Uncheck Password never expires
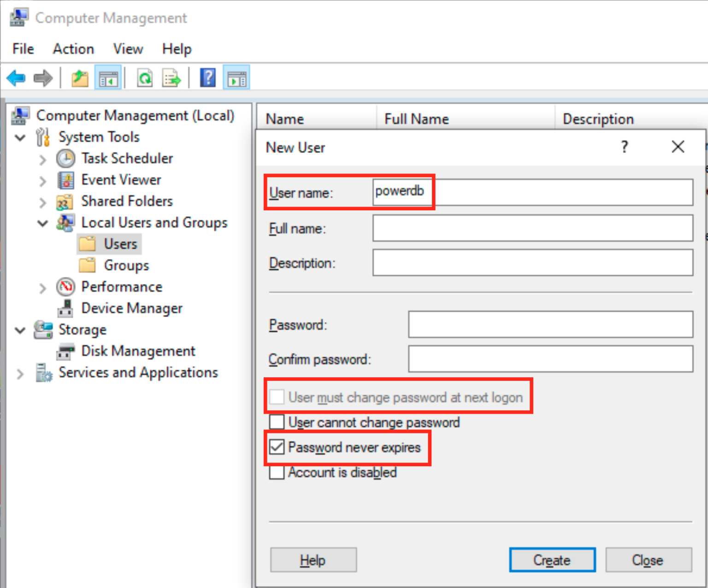This screenshot has width=708, height=588. pyautogui.click(x=277, y=447)
